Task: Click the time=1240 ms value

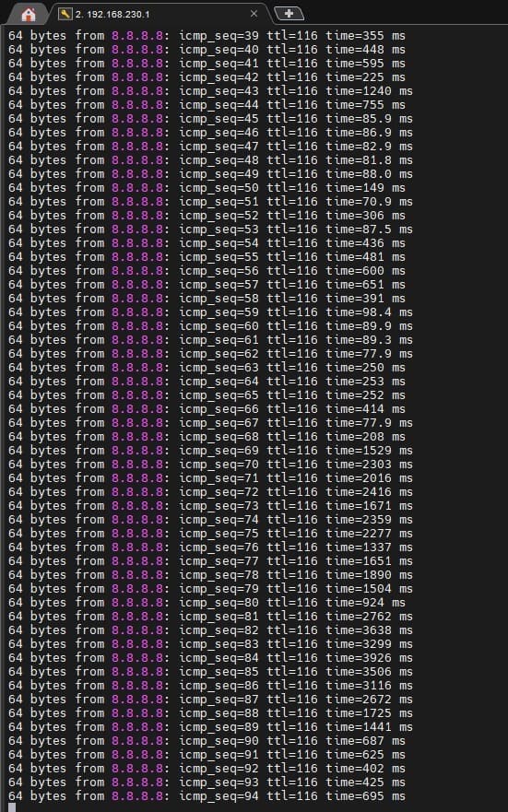Action: click(x=369, y=91)
